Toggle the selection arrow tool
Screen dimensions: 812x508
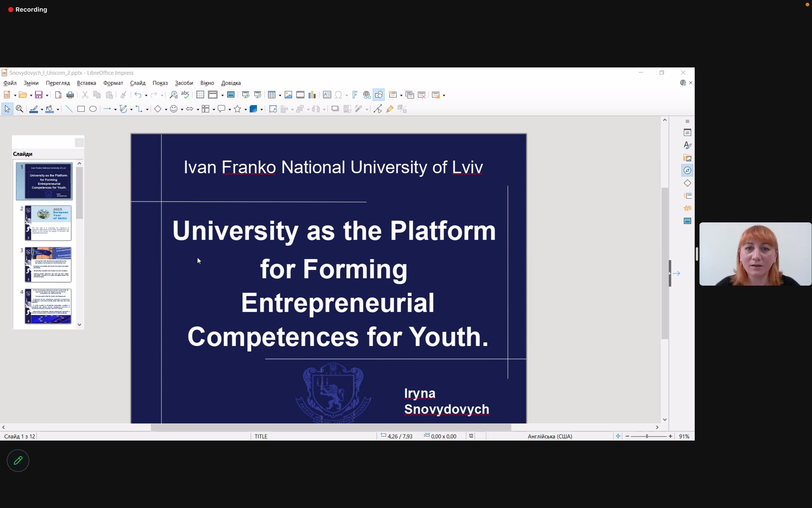(7, 109)
